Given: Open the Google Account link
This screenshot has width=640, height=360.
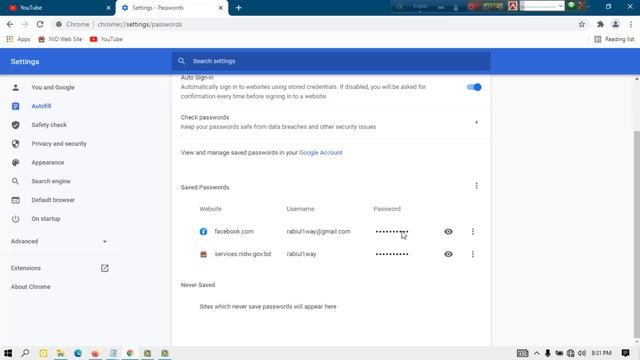Looking at the screenshot, I should (x=321, y=153).
